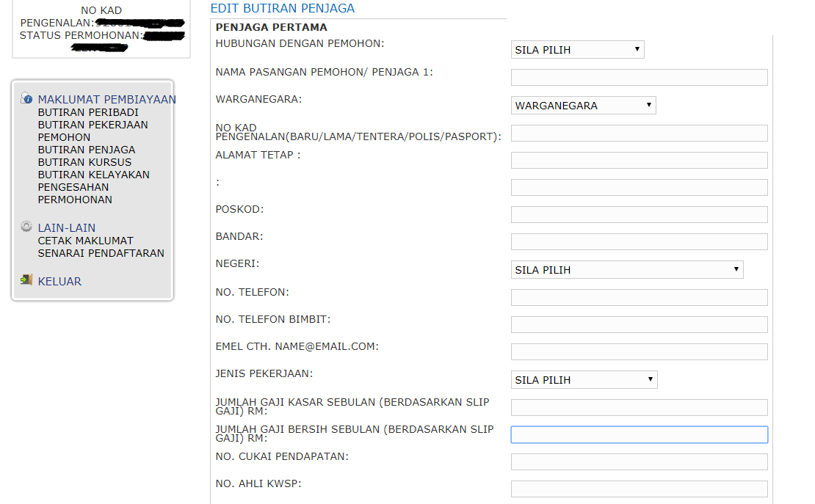Image resolution: width=815 pixels, height=504 pixels.
Task: Click the Bandar input field
Action: (x=640, y=241)
